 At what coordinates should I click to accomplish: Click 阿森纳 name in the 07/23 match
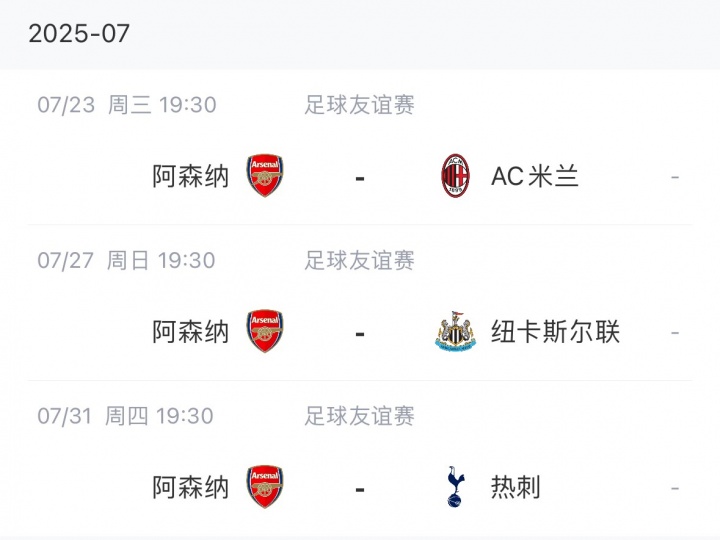191,177
